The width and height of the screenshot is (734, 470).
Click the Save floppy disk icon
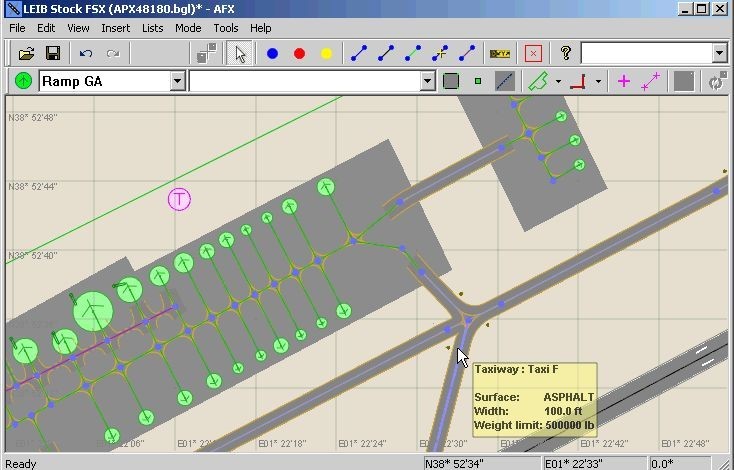[x=53, y=53]
